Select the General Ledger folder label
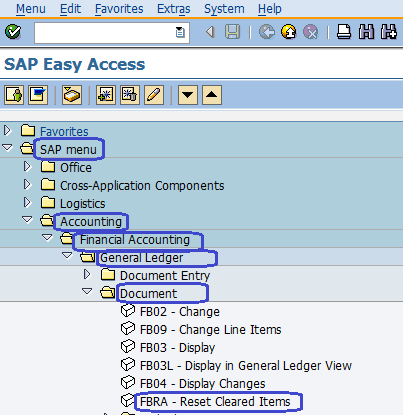 tap(141, 257)
